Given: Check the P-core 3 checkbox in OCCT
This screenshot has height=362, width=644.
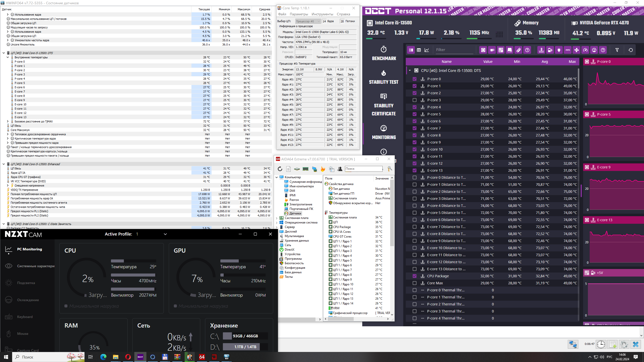Looking at the screenshot, I should click(415, 100).
